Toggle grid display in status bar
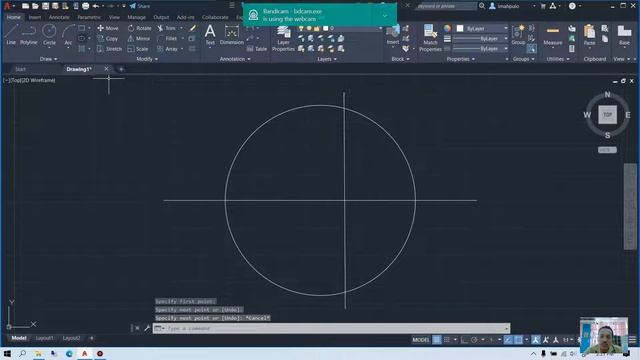This screenshot has height=360, width=640. pyautogui.click(x=437, y=340)
